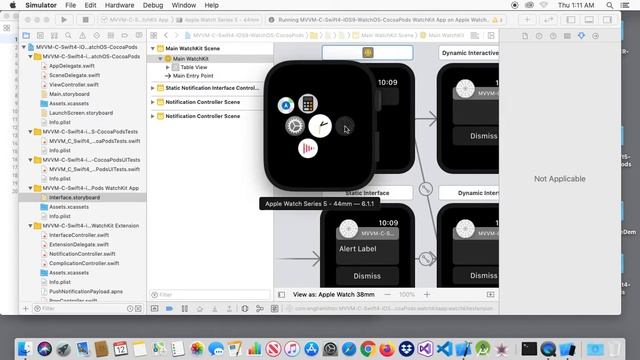This screenshot has width=640, height=360.
Task: Open the Xcode icon in the Dock
Action: coord(463,349)
